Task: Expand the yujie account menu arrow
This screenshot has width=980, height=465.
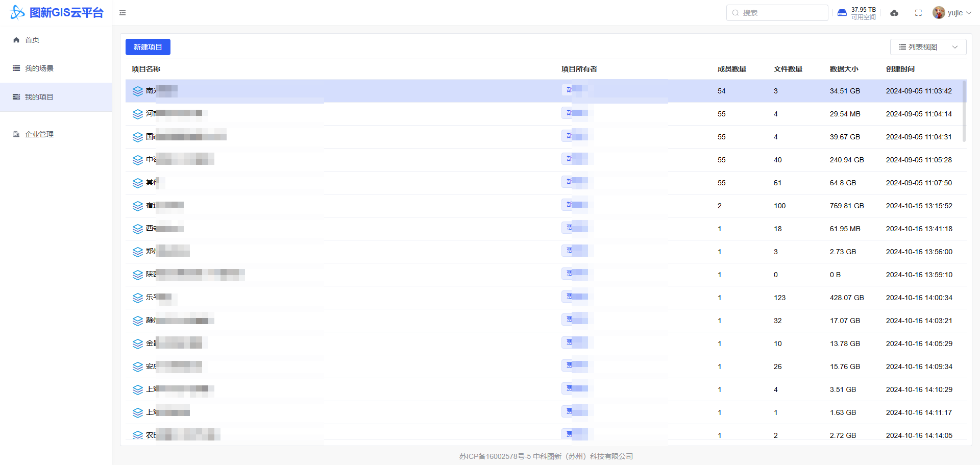Action: (969, 13)
